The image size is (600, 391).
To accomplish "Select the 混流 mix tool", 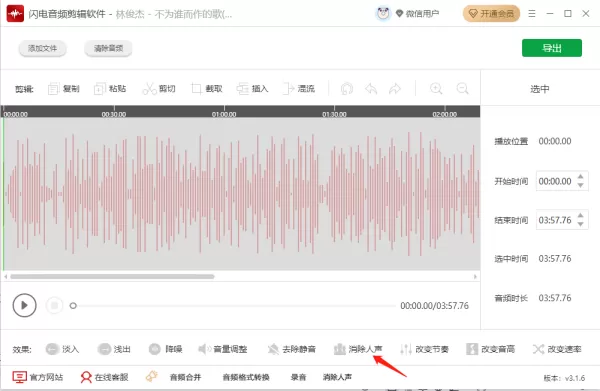I will coord(299,89).
